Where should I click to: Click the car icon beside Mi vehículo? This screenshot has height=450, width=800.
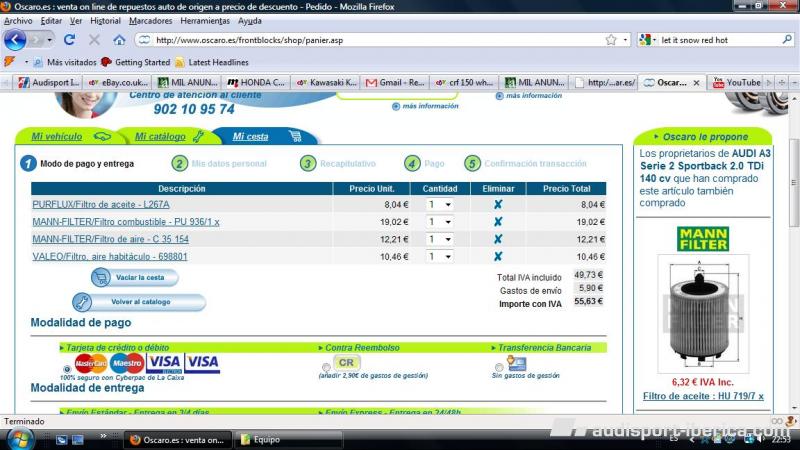coord(102,136)
